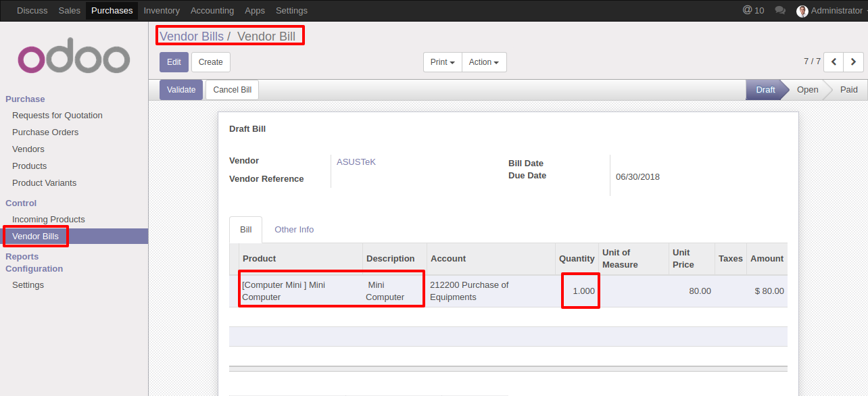Click the 7 / 7 pager counter
This screenshot has height=396, width=868.
[812, 61]
